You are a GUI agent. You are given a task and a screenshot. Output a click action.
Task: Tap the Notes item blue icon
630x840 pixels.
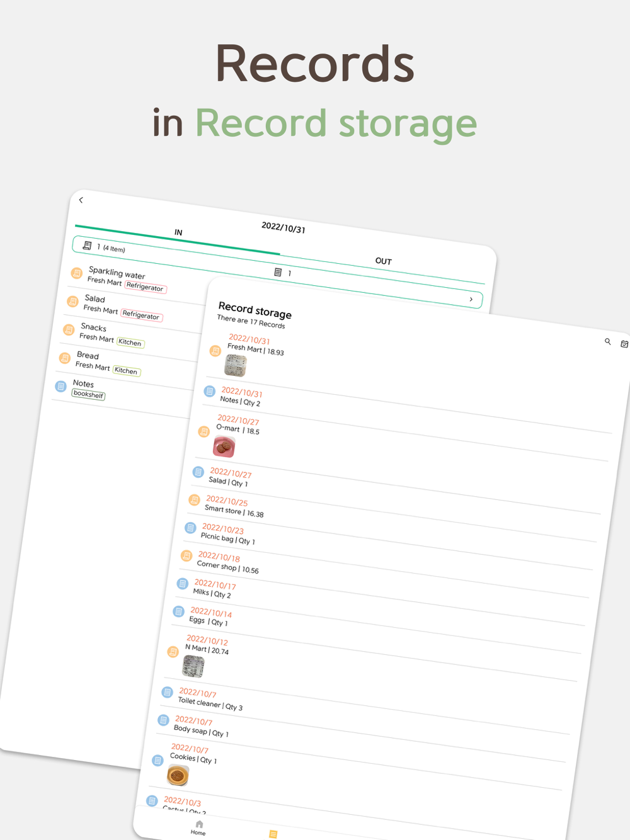pos(60,386)
